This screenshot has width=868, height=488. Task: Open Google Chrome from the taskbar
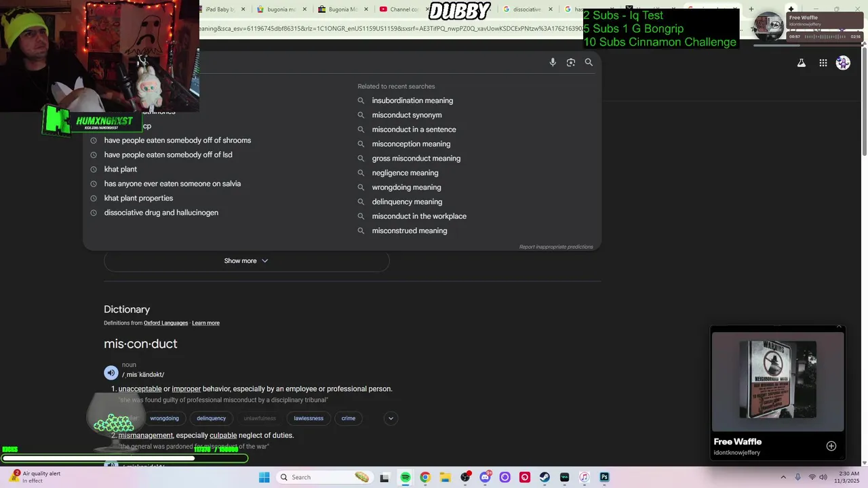pyautogui.click(x=425, y=477)
